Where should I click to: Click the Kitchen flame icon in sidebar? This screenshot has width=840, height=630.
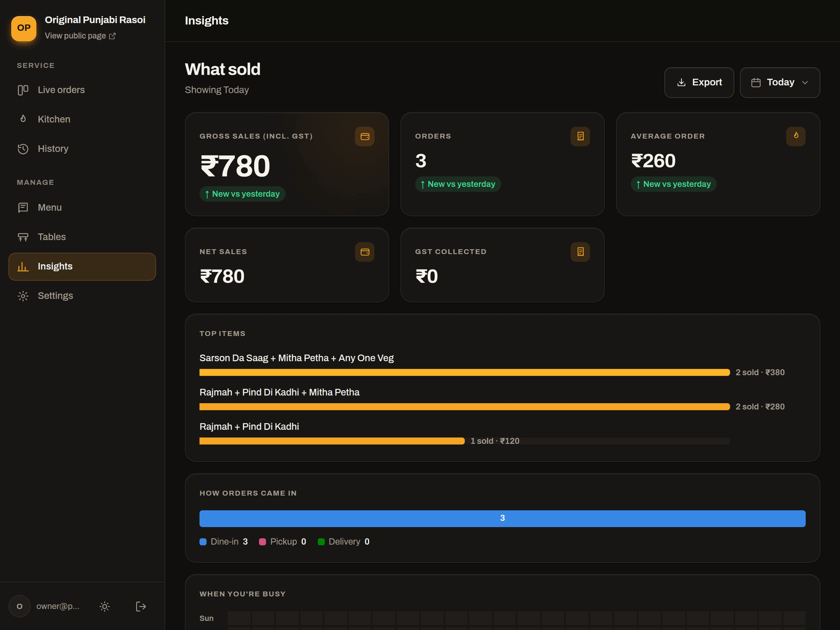tap(23, 119)
